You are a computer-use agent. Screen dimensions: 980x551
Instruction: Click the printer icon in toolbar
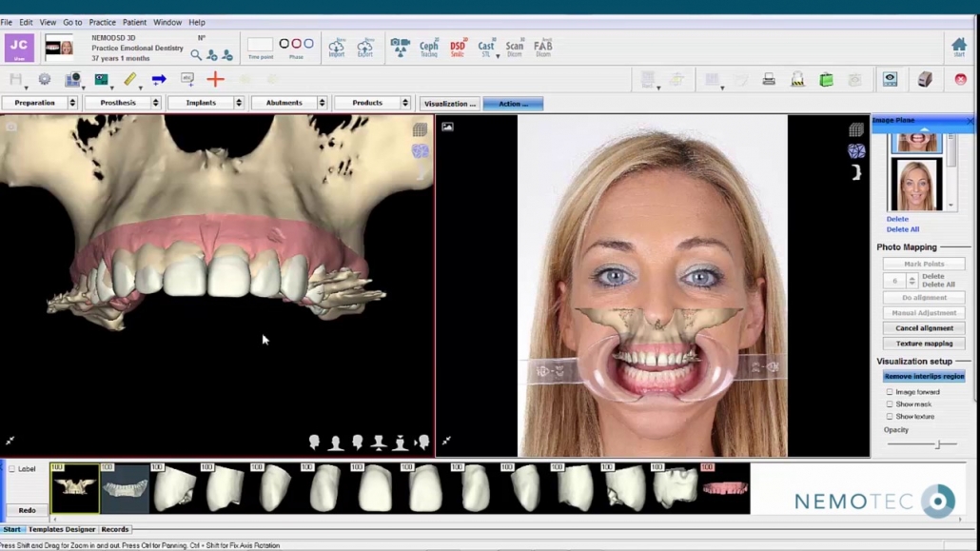[769, 80]
